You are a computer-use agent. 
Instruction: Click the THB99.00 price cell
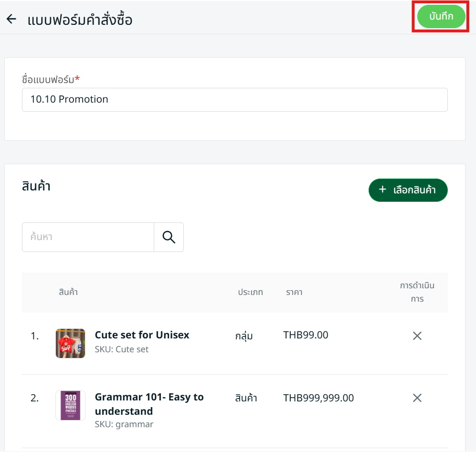[306, 335]
